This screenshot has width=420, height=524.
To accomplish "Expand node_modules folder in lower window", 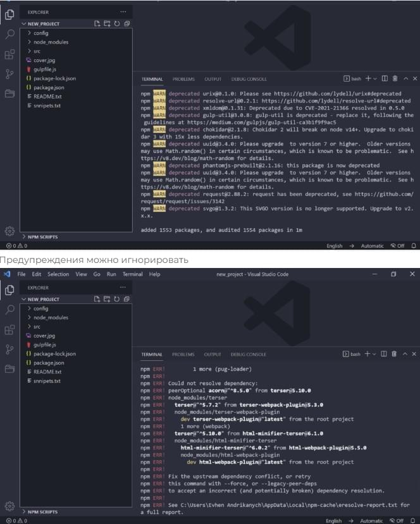I will tap(75, 317).
